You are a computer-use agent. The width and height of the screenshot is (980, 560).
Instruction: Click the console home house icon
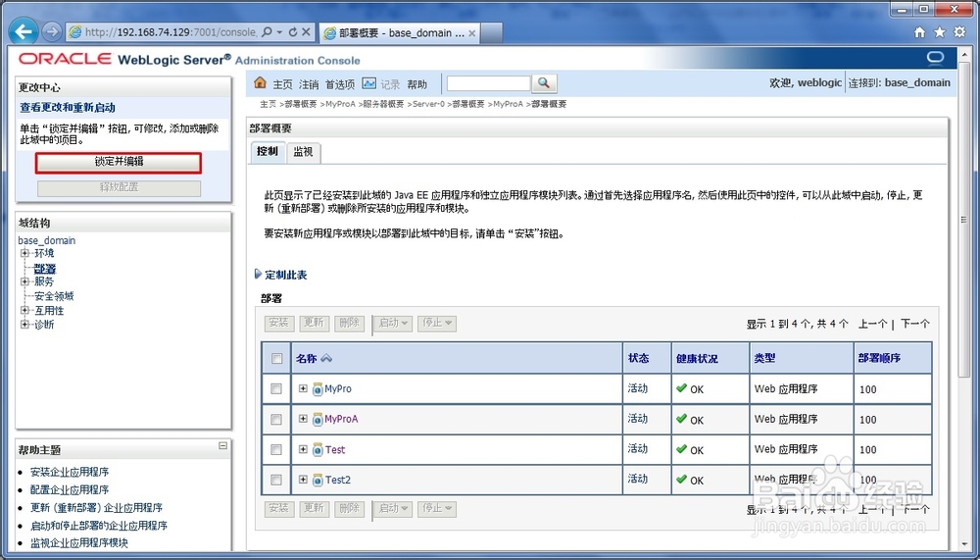click(x=260, y=82)
